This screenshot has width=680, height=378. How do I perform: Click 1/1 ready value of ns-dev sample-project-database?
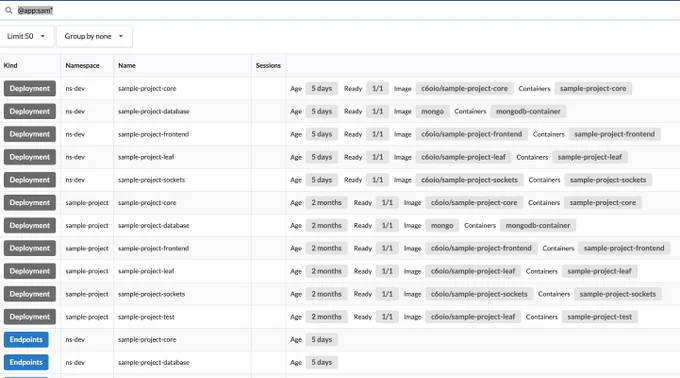pos(377,111)
